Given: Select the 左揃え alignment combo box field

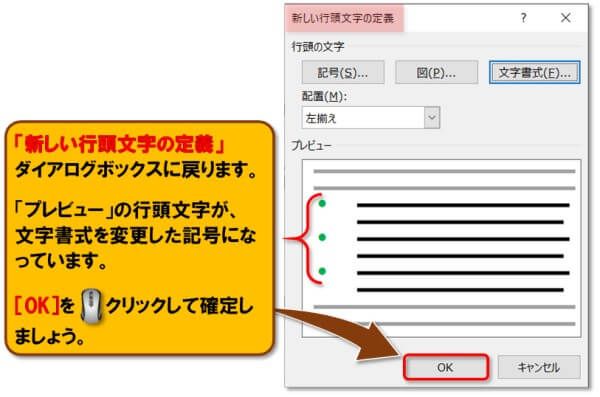Looking at the screenshot, I should point(371,118).
